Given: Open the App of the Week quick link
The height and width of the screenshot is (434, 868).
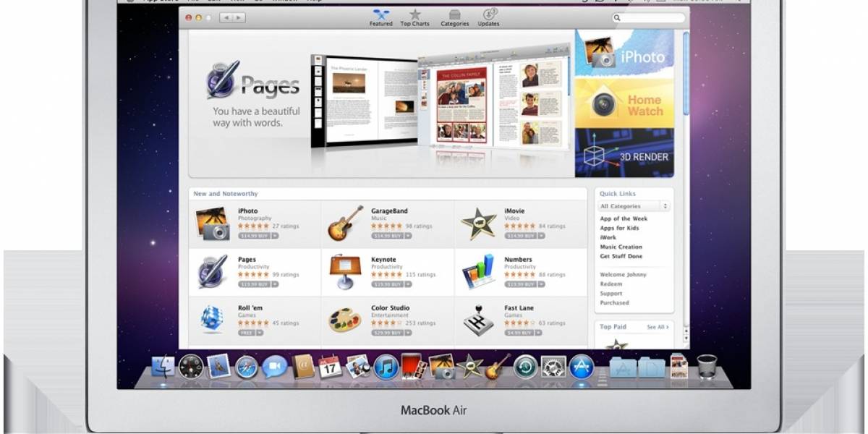Looking at the screenshot, I should click(x=624, y=218).
